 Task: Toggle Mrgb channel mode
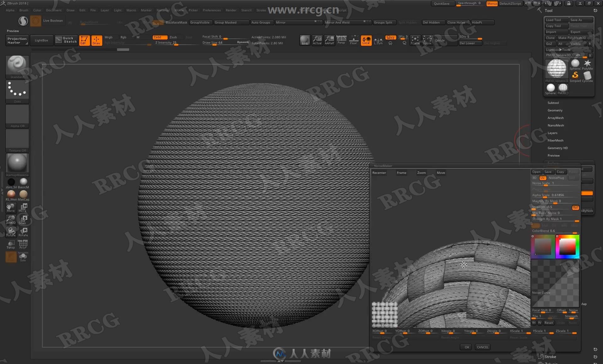point(108,37)
